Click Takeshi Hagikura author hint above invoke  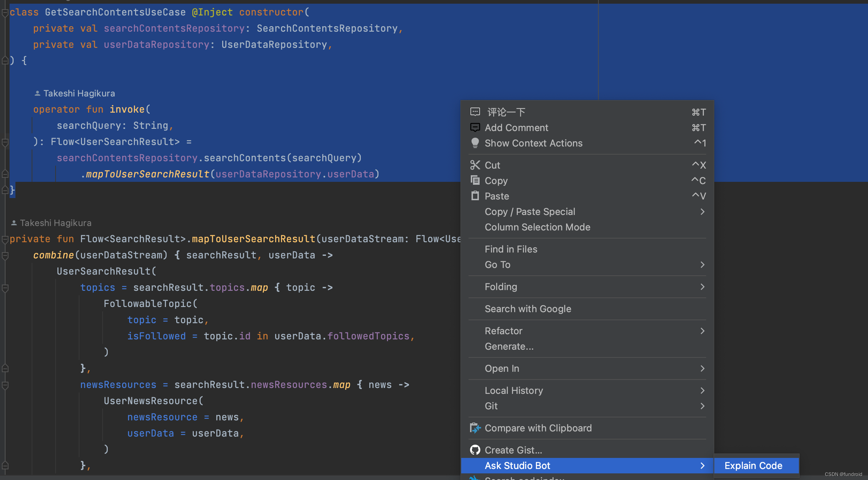point(79,93)
